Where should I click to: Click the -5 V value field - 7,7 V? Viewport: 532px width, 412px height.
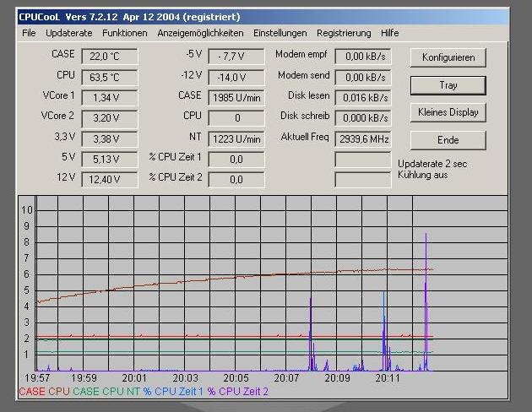tap(236, 57)
